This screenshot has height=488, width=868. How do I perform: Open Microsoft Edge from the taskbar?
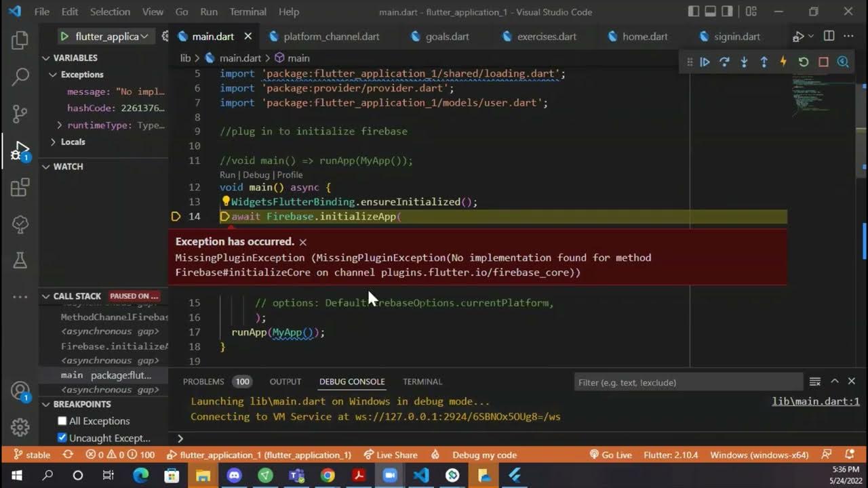[140, 475]
